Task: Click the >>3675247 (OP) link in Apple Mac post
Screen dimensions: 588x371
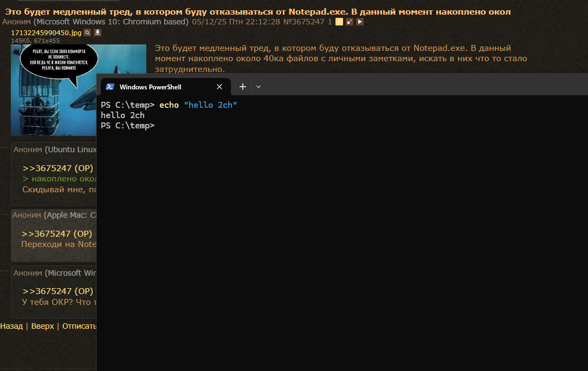Action: pos(56,234)
